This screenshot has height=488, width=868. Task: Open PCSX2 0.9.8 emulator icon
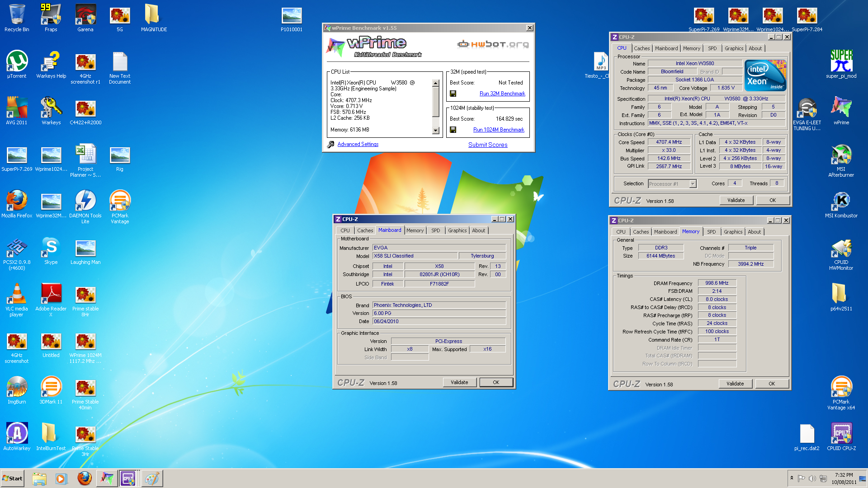17,253
